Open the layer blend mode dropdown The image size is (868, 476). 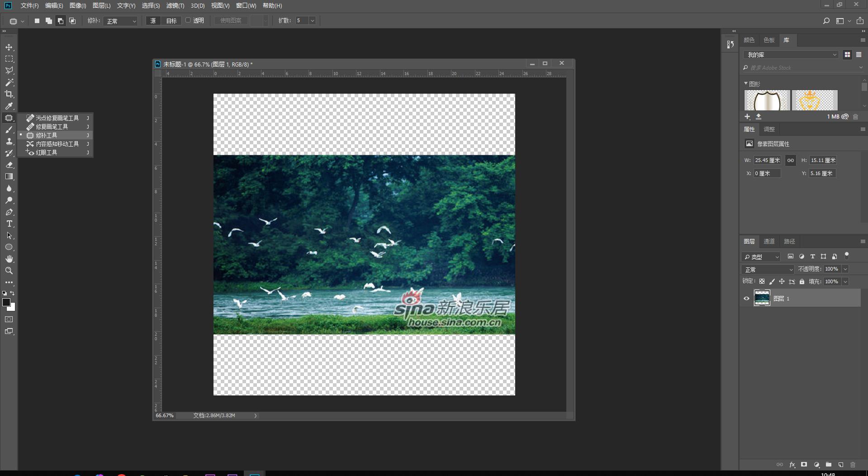768,269
